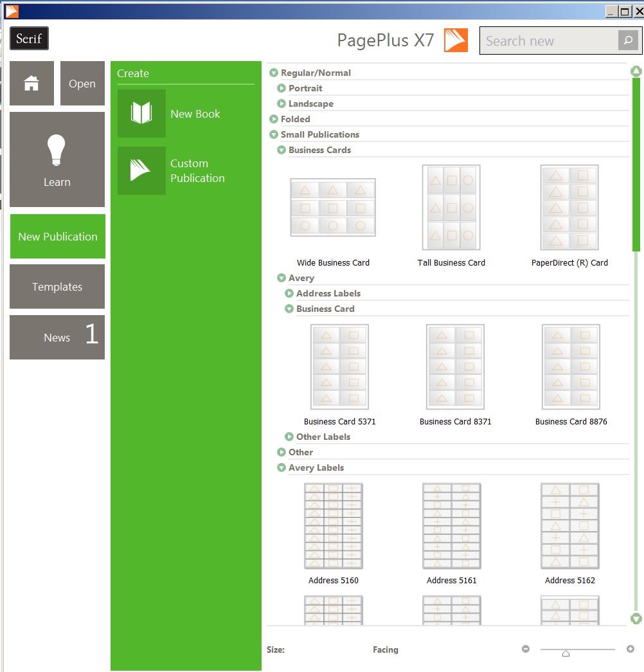Click the PagePlus X7 orange logo

point(456,41)
